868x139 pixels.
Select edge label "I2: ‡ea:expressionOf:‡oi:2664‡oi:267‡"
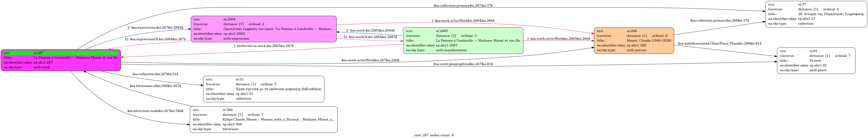tap(155, 39)
